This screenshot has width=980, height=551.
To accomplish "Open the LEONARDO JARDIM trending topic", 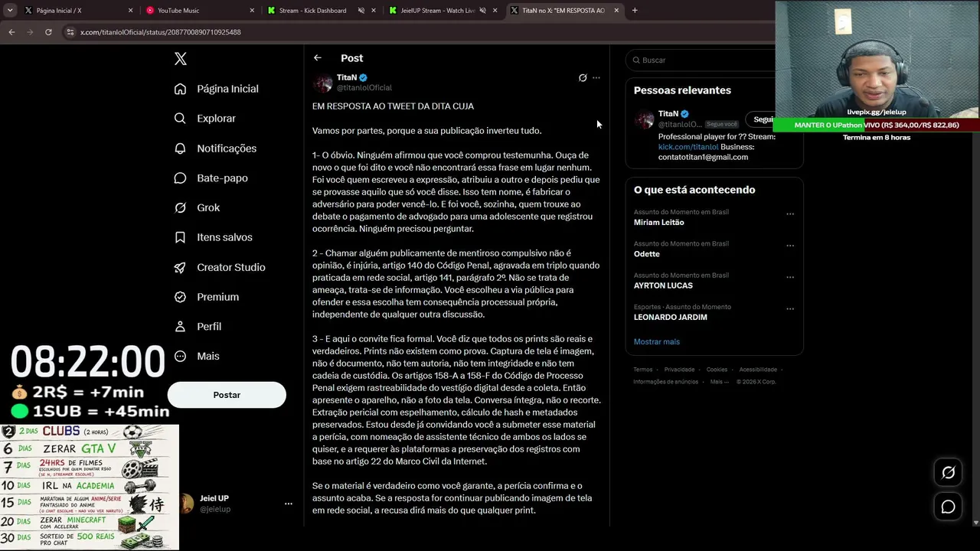I will click(x=671, y=318).
